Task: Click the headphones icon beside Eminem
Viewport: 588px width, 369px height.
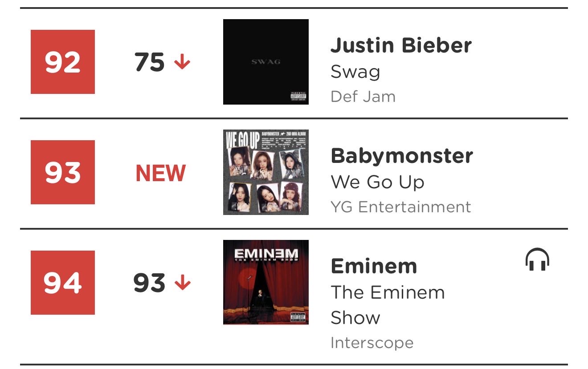Action: 537,260
